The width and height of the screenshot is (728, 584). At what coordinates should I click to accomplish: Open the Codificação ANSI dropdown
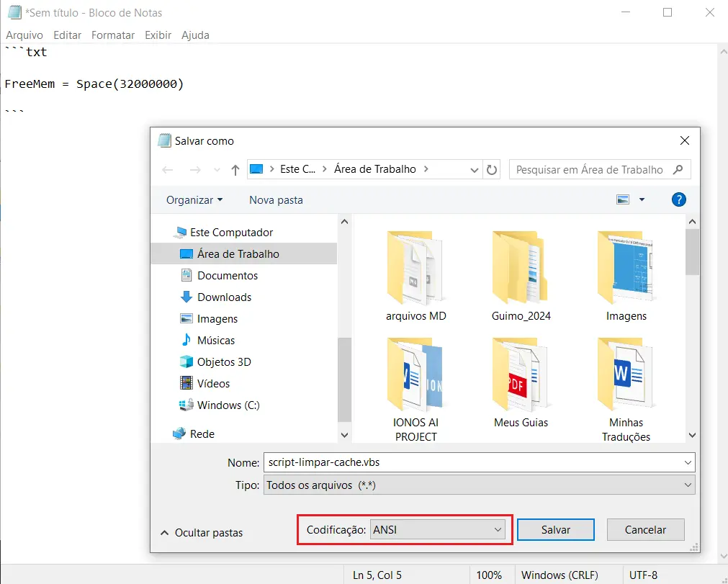pyautogui.click(x=436, y=530)
